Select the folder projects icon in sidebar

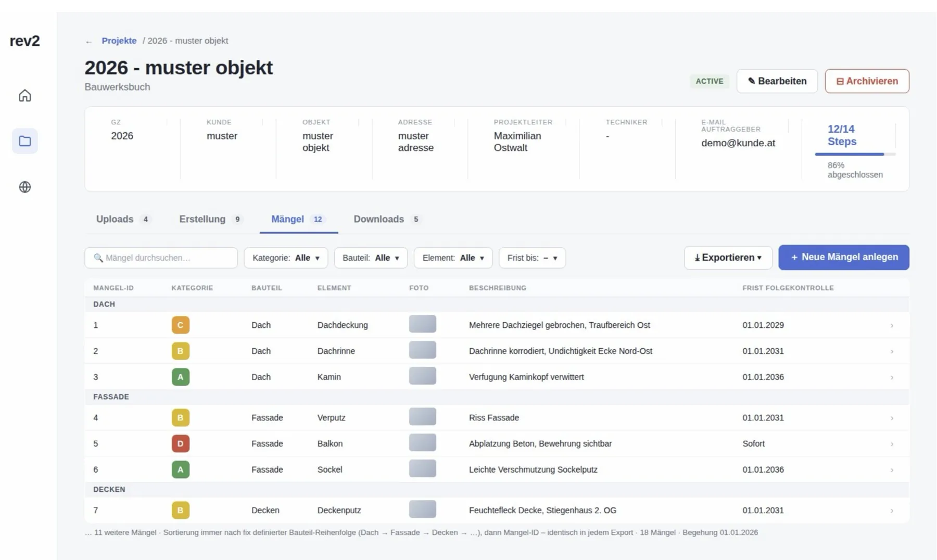click(x=24, y=141)
